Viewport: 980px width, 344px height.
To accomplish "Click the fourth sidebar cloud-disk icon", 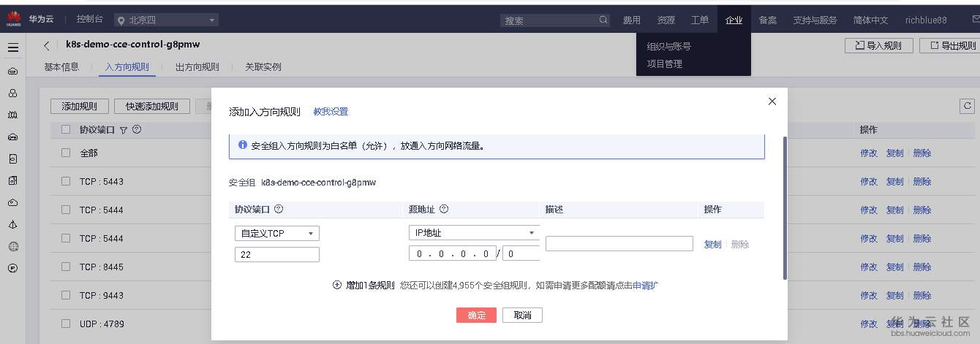I will [x=13, y=137].
